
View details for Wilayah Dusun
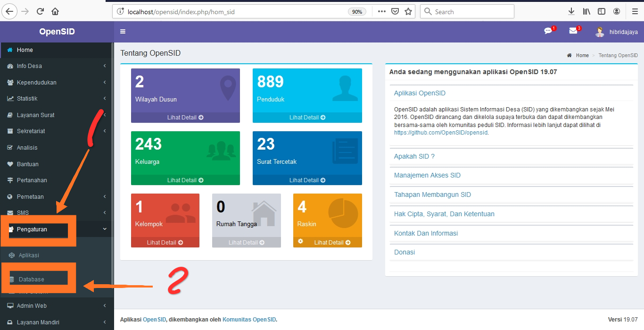point(185,118)
